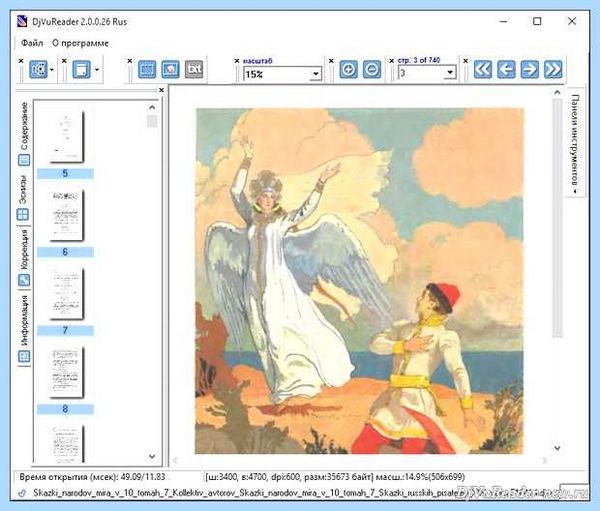Select the page 6 thumbnail
The height and width of the screenshot is (511, 600).
66,215
